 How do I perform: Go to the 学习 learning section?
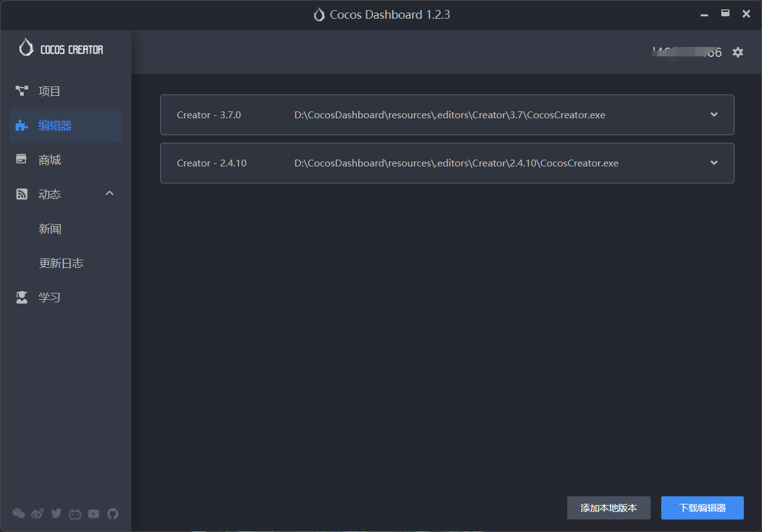[65, 297]
